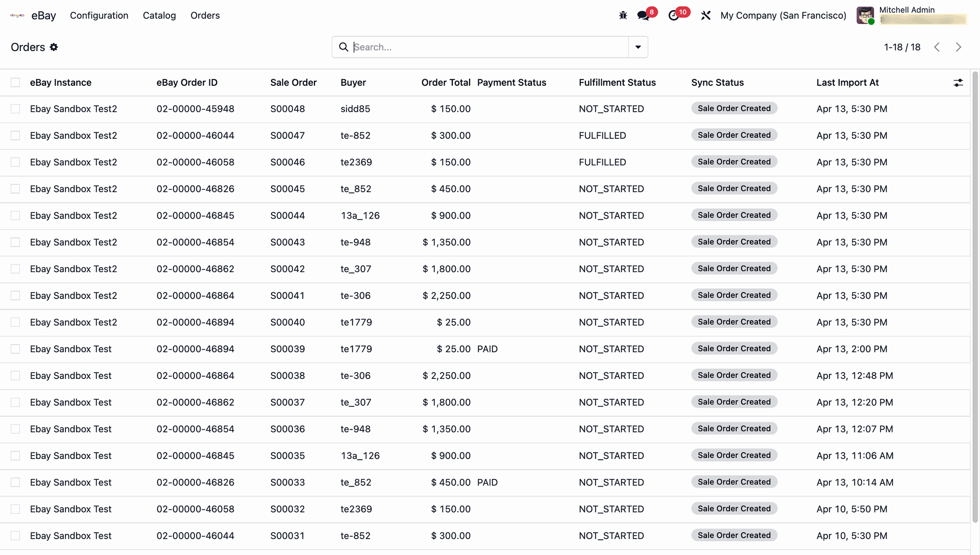Click eBay Order ID in the S00042 row
The width and height of the screenshot is (980, 555).
point(195,269)
